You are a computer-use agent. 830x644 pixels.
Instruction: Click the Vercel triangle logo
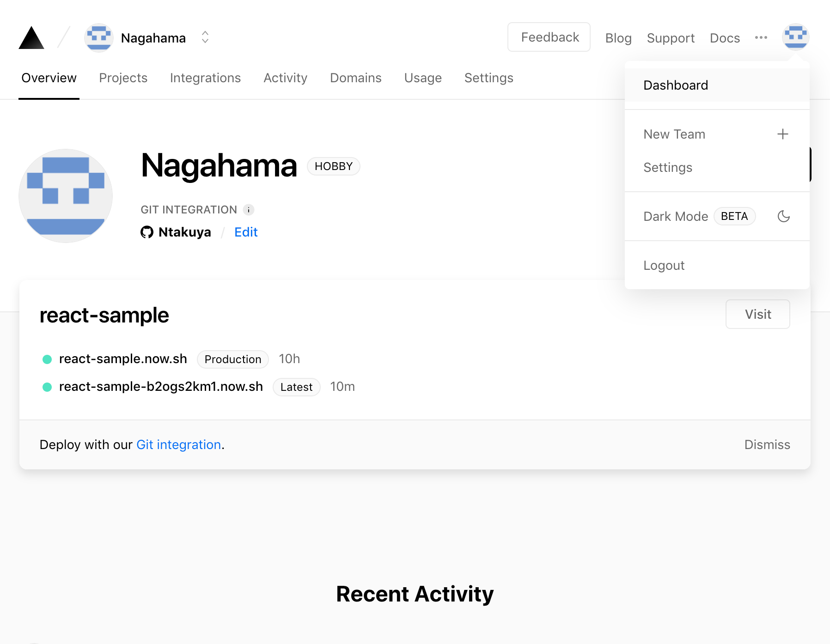[x=31, y=38]
